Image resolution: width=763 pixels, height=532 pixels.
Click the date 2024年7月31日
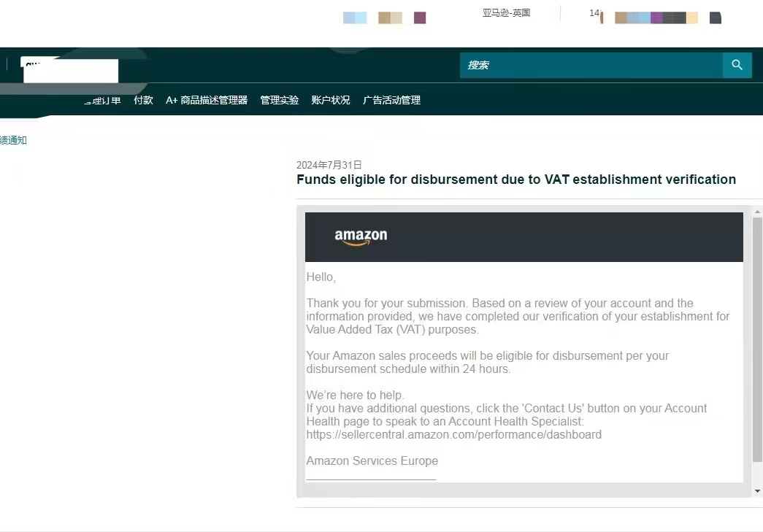point(329,165)
